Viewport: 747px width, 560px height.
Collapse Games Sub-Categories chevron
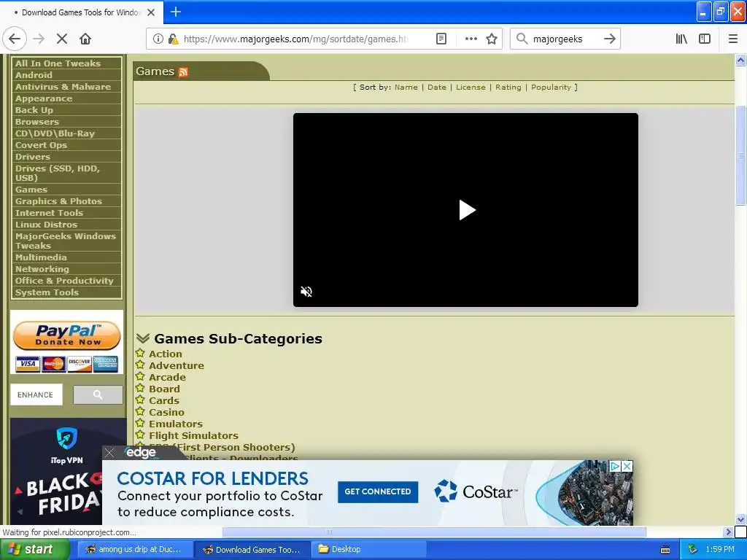click(x=142, y=338)
